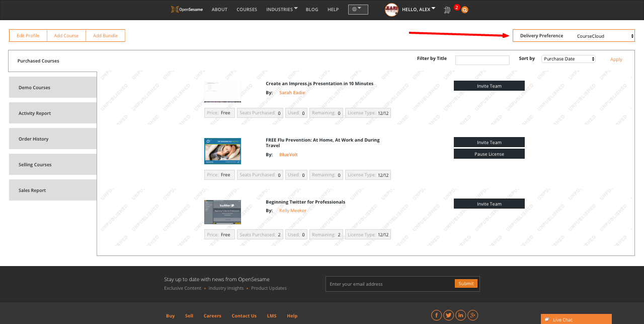Open Help in the top navigation
This screenshot has width=644, height=324.
(333, 10)
